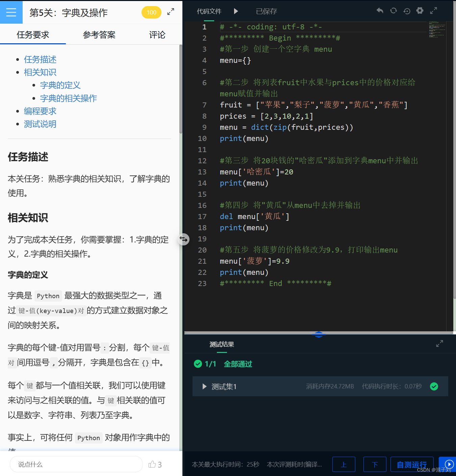Collapse the test panel using the center handle

[319, 334]
